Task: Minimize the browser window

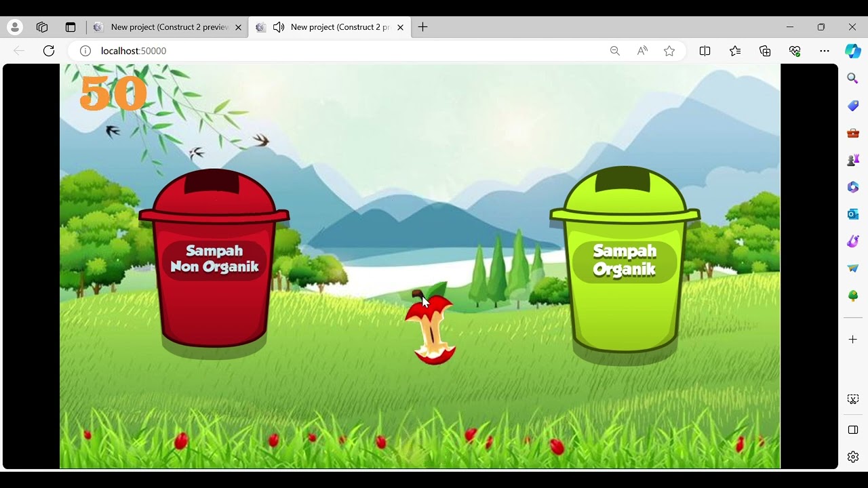Action: 790,27
